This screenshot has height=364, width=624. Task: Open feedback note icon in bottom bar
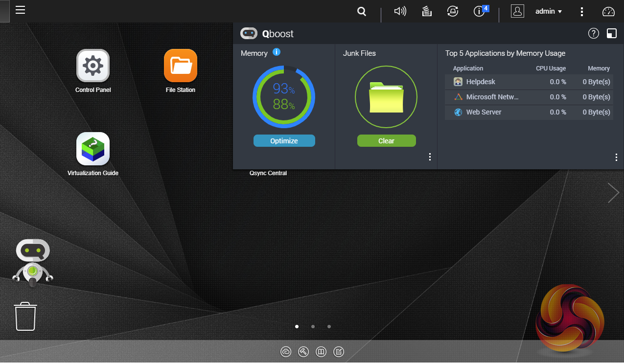pyautogui.click(x=339, y=352)
